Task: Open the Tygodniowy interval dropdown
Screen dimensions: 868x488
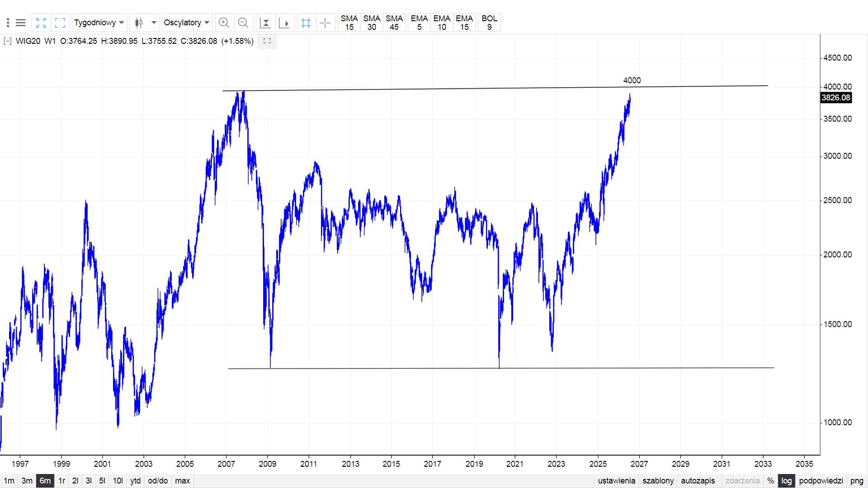Action: pyautogui.click(x=99, y=23)
